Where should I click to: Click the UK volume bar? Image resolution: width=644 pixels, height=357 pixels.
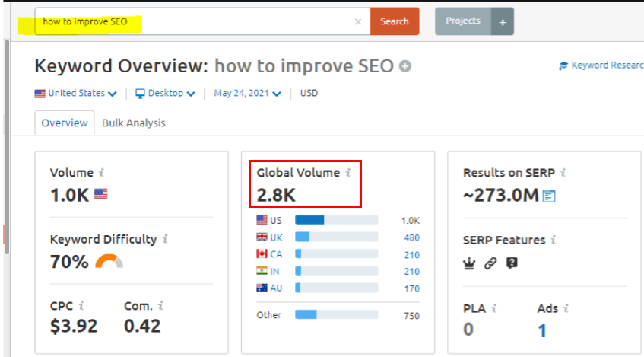[336, 237]
